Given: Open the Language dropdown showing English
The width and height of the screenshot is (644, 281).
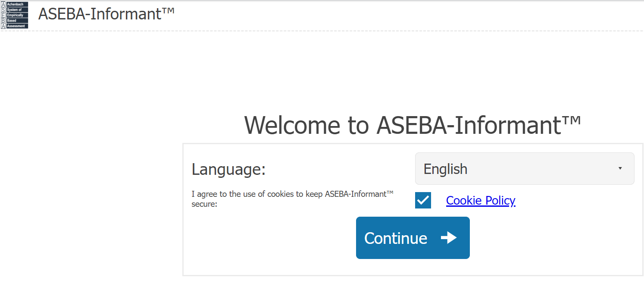Looking at the screenshot, I should (x=524, y=169).
